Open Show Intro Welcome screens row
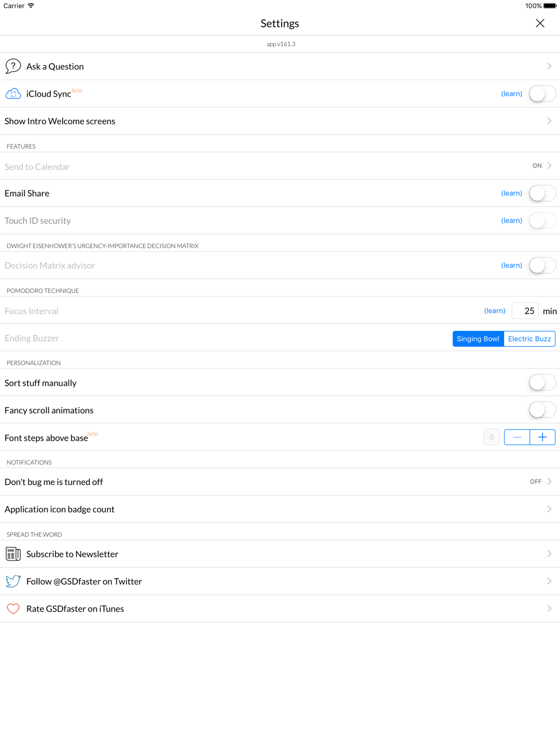Screen dimensions: 560x747 click(280, 121)
